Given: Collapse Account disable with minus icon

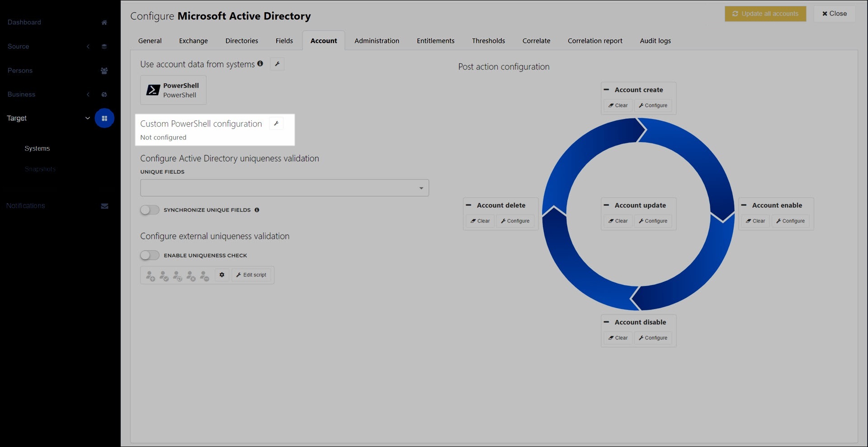Looking at the screenshot, I should pos(606,322).
